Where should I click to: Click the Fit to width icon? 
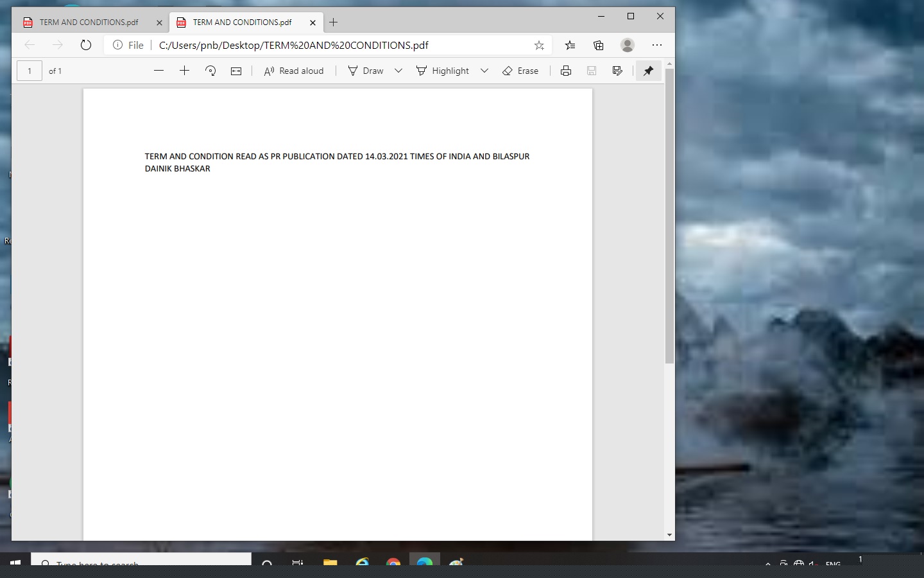(236, 71)
